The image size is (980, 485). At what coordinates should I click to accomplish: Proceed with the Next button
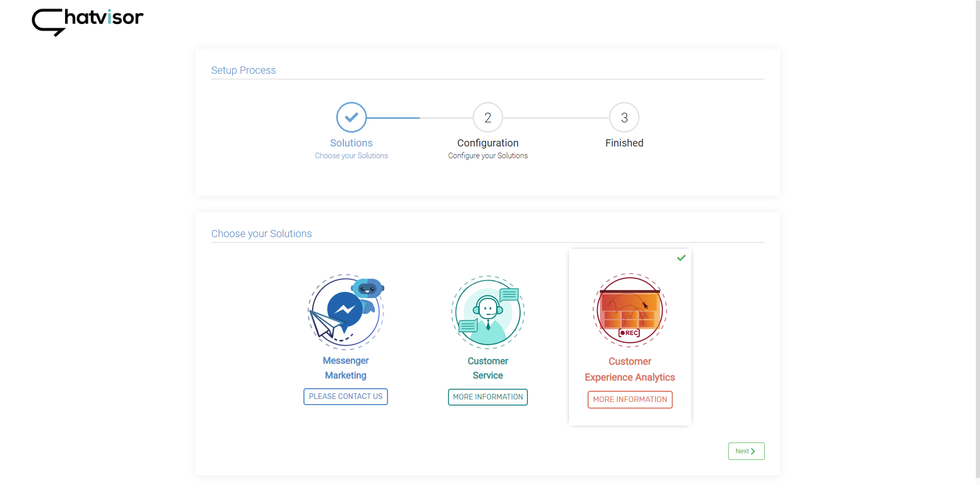[x=746, y=451]
